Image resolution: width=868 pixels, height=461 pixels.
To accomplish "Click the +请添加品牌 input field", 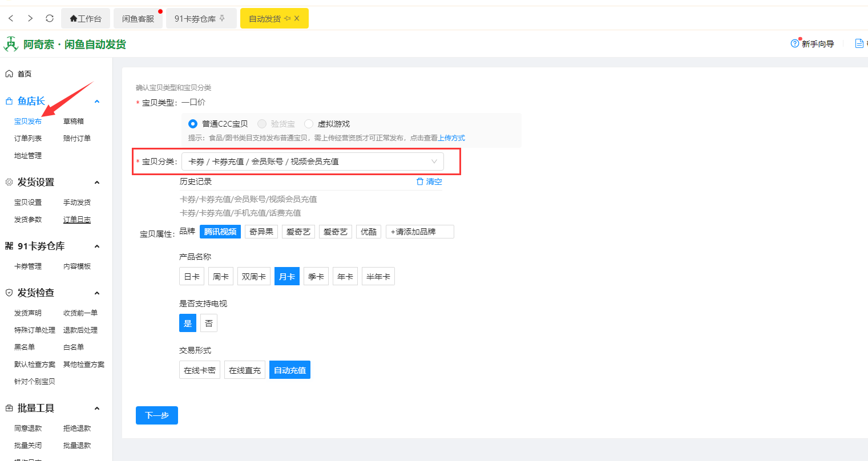I will click(420, 232).
